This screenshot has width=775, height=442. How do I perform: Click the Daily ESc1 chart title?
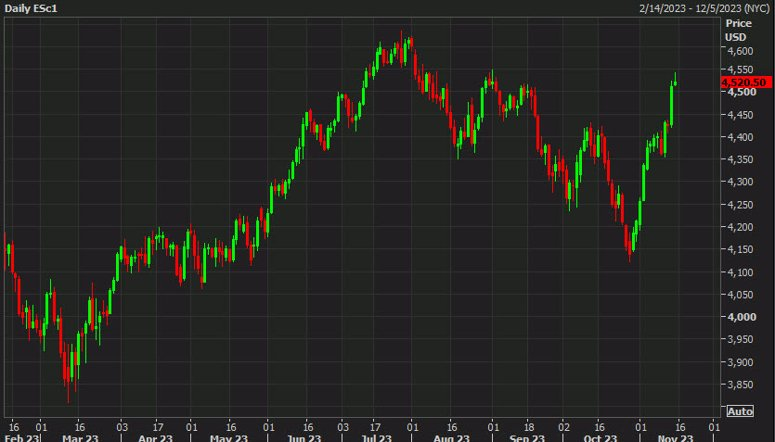(31, 8)
